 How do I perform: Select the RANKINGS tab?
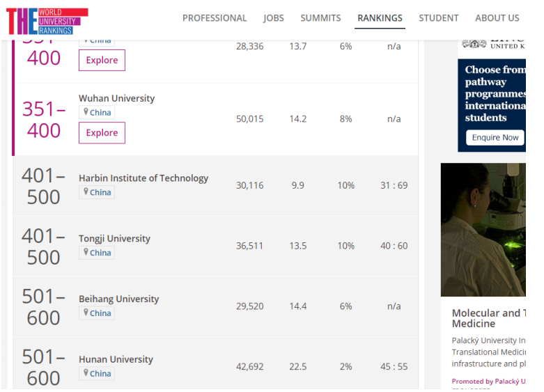click(x=380, y=18)
